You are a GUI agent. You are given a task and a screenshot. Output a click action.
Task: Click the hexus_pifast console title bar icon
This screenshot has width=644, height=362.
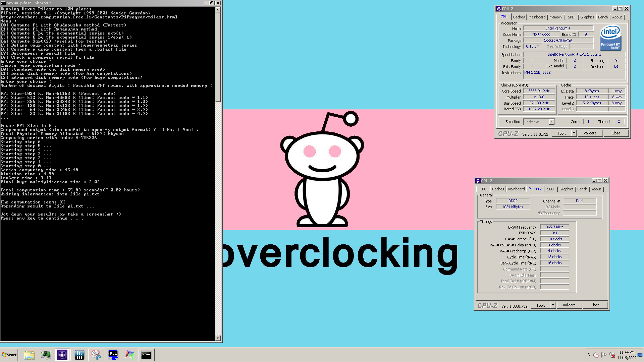(x=3, y=3)
